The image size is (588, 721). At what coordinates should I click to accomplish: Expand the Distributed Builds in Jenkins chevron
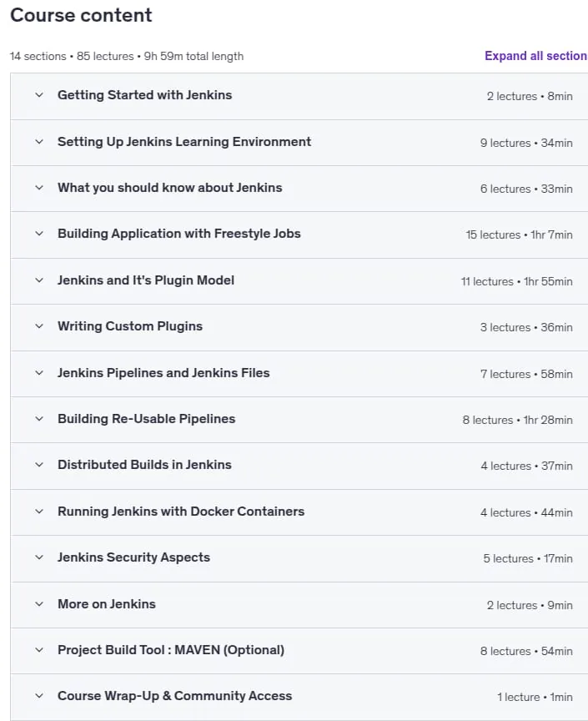click(39, 465)
